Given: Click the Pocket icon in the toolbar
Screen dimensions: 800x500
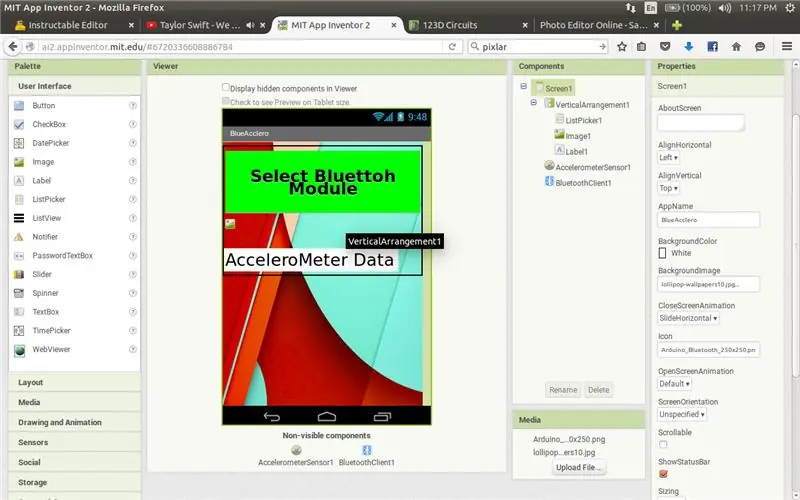Looking at the screenshot, I should coord(665,46).
